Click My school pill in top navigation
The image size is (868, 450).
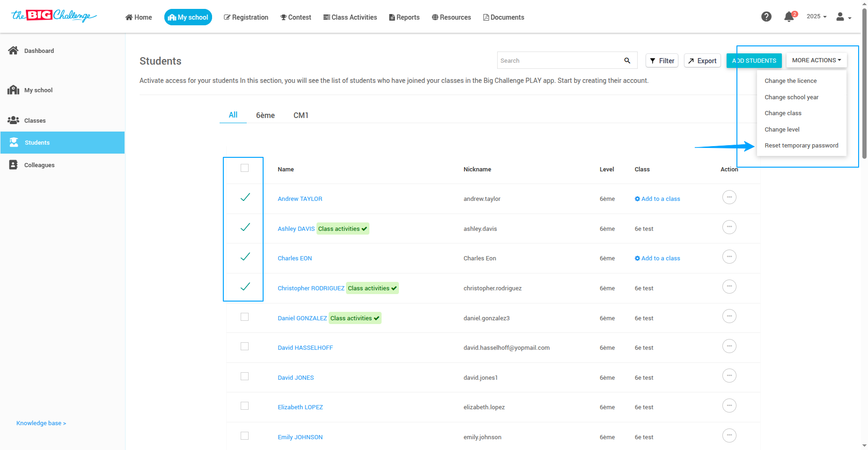pos(188,17)
